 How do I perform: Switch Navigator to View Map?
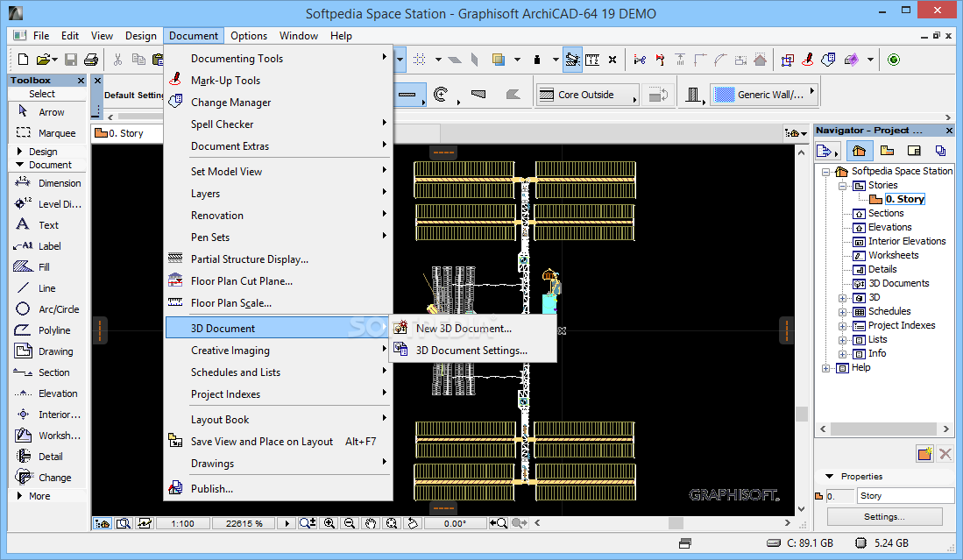[887, 151]
